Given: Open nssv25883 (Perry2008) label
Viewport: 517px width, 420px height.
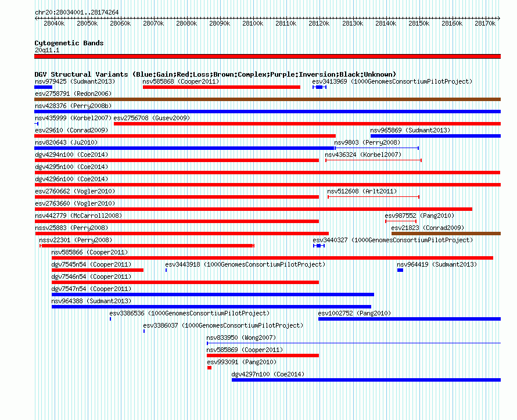Looking at the screenshot, I should point(71,228).
